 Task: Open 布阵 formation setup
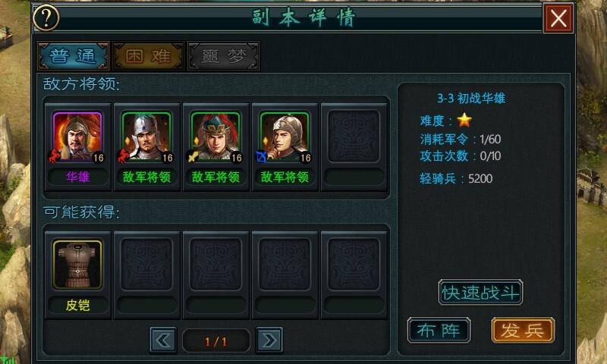(x=439, y=331)
